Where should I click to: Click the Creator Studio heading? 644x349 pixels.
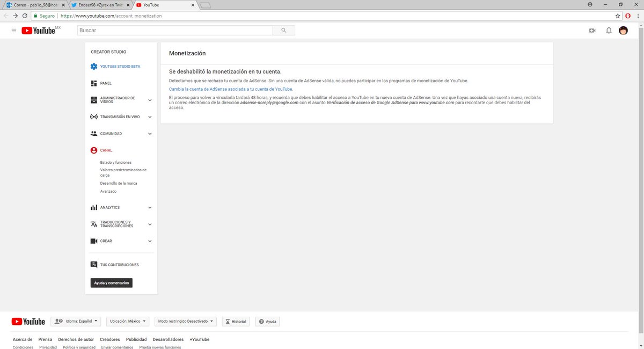coord(108,52)
